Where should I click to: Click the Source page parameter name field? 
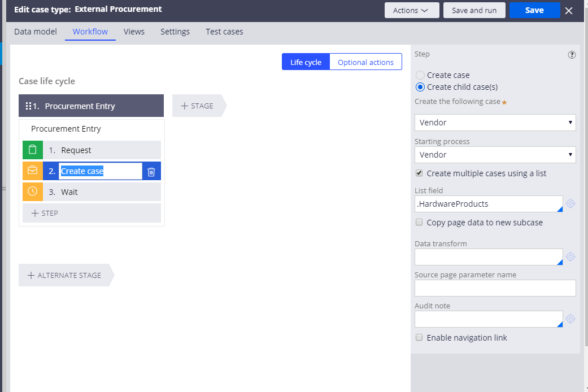coord(495,288)
